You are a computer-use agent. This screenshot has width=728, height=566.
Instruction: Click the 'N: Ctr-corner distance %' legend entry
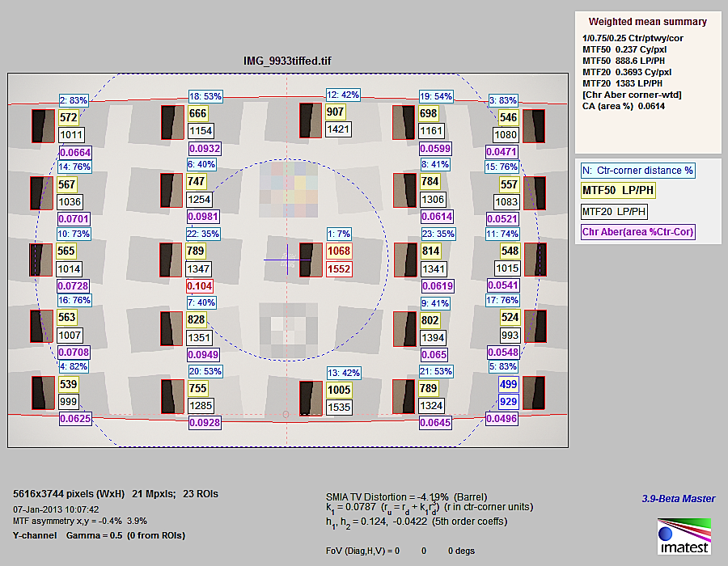click(x=637, y=170)
